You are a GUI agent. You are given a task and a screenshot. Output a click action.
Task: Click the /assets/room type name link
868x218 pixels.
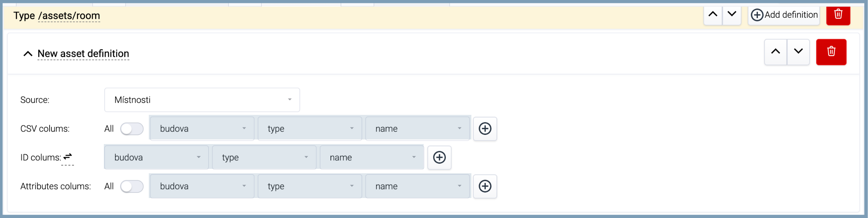69,16
